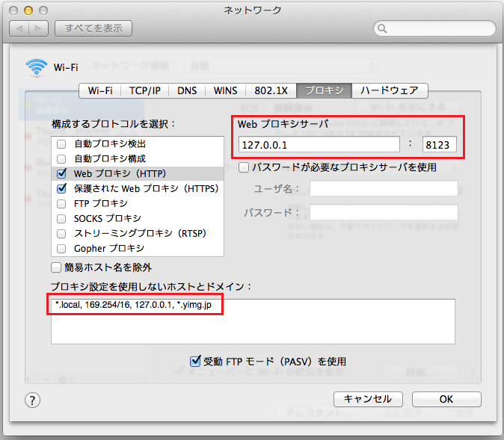Select the プロキシ tab

325,90
